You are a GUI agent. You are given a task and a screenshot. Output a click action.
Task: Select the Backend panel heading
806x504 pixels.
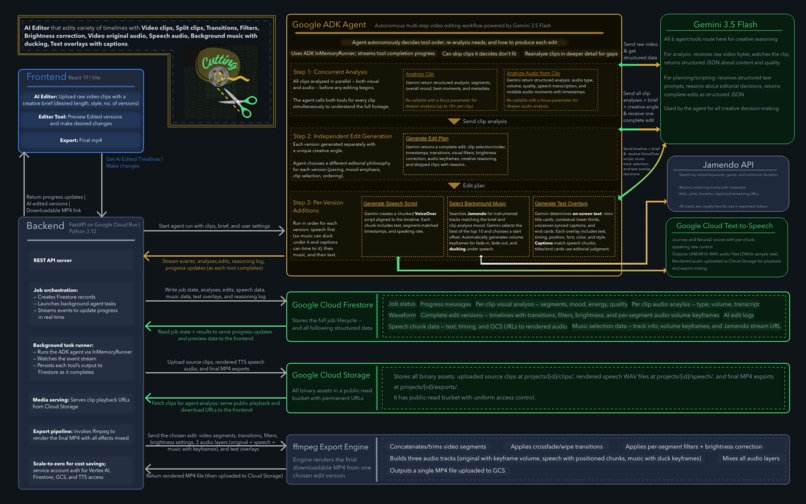tap(45, 226)
